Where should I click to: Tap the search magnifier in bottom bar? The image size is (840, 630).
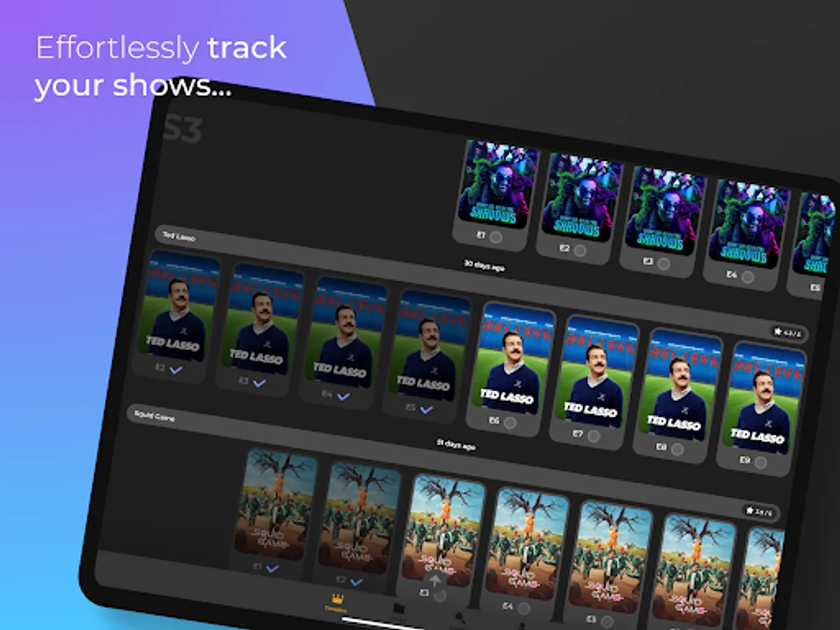tap(459, 617)
